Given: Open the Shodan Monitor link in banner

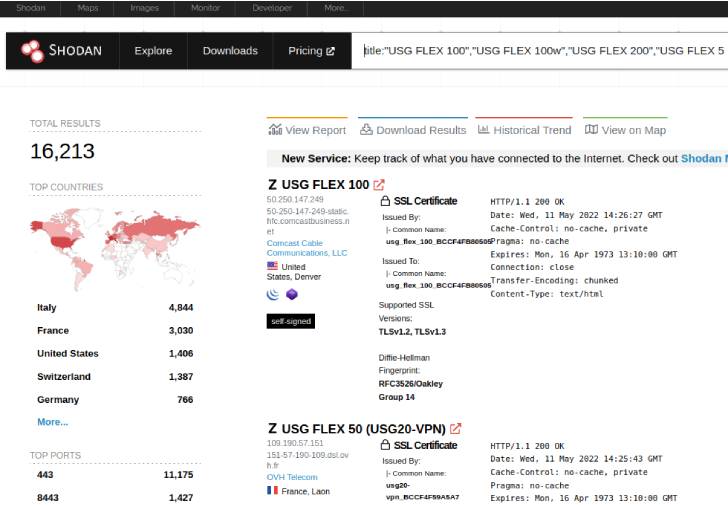Looking at the screenshot, I should (704, 158).
